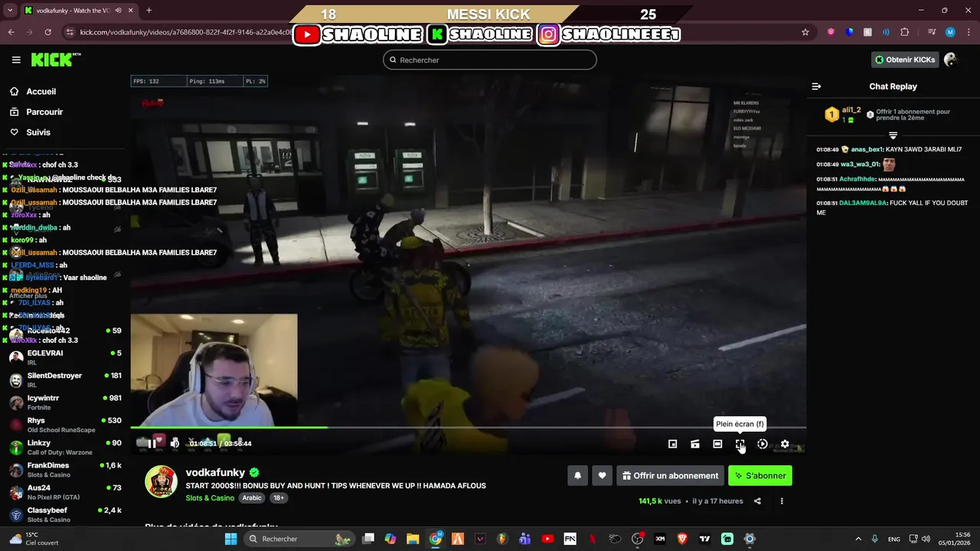Focus the Rechercher search field
980x551 pixels.
coord(490,60)
